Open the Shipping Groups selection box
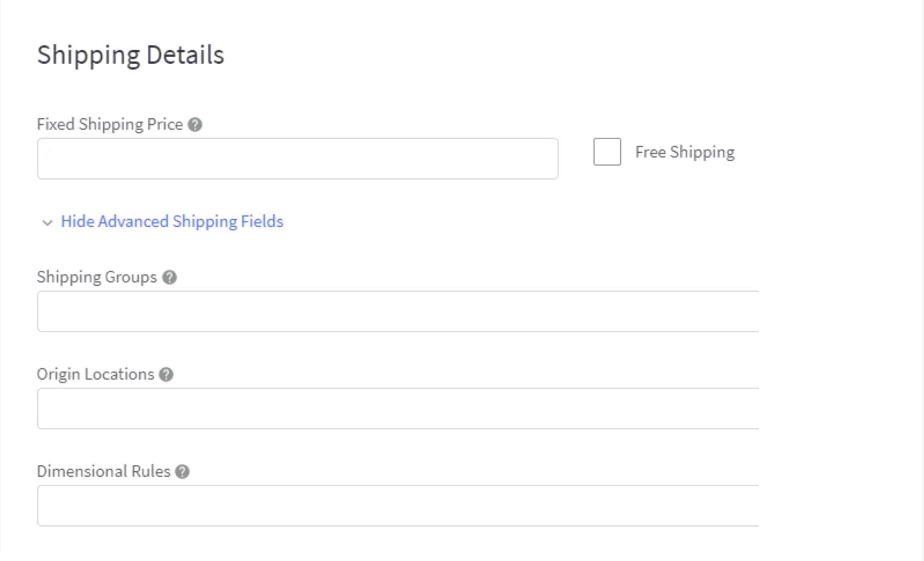This screenshot has width=924, height=561. tap(398, 311)
